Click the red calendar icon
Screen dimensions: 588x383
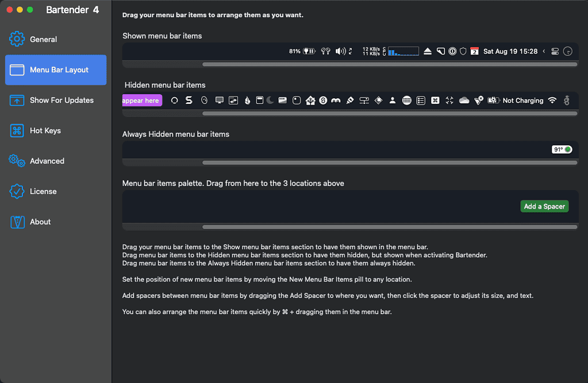coord(474,51)
